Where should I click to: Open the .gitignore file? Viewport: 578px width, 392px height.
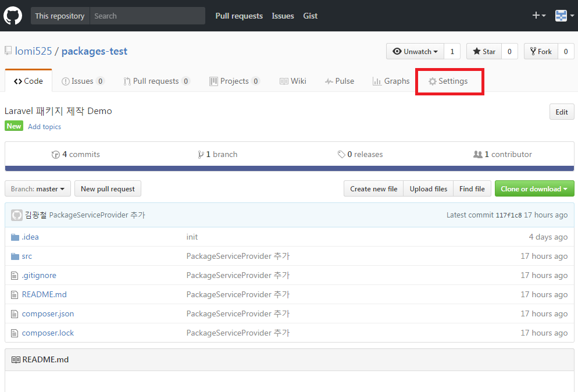(39, 276)
